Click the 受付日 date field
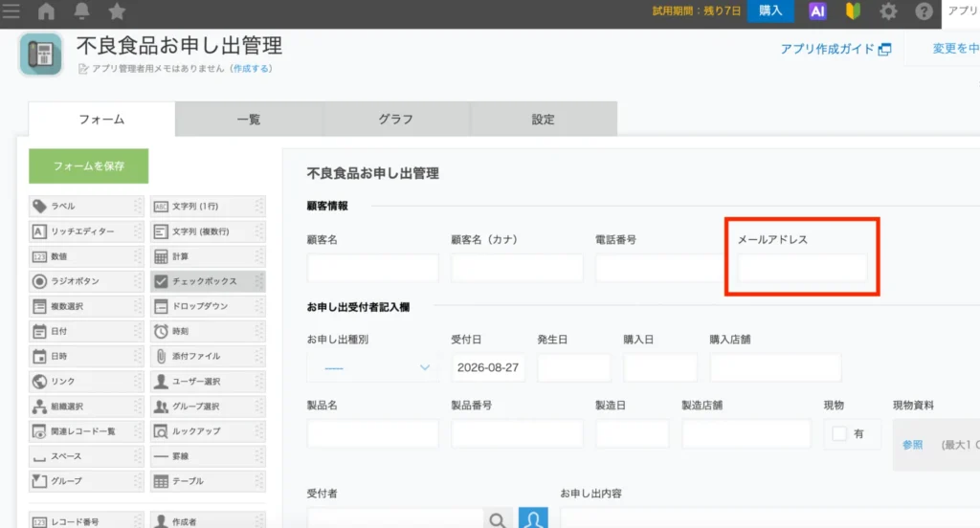This screenshot has width=980, height=528. click(488, 367)
